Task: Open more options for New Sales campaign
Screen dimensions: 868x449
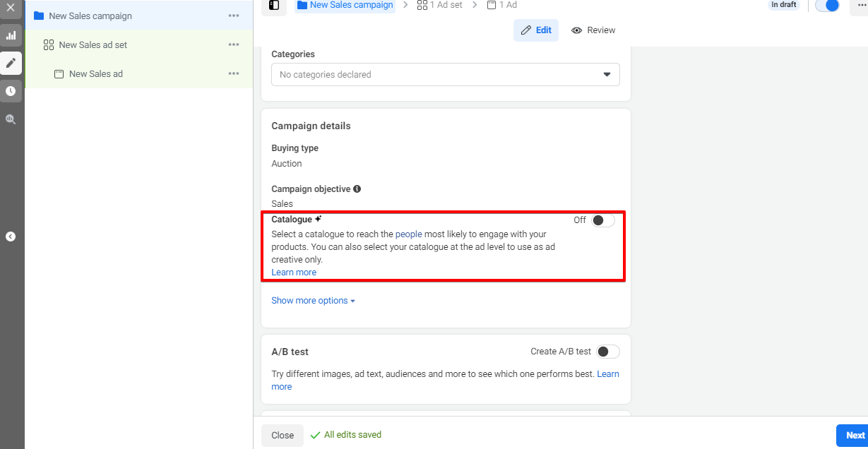Action: click(234, 16)
